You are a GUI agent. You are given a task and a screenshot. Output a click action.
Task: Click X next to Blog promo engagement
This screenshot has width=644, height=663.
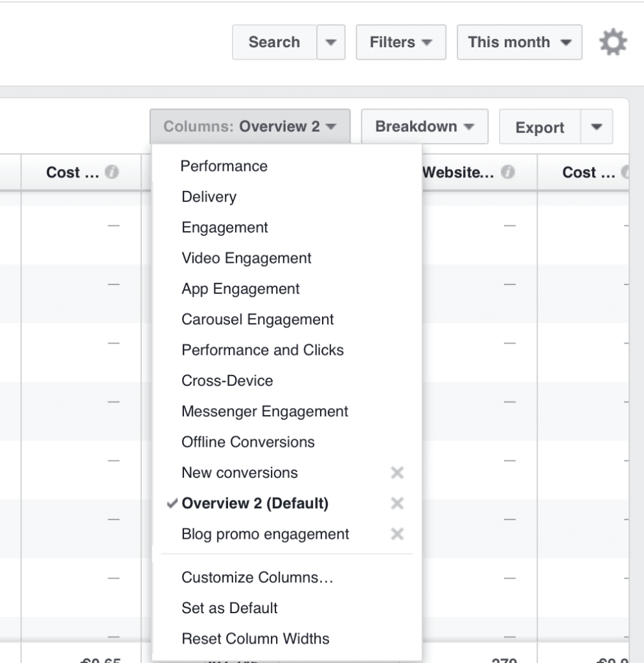(398, 534)
